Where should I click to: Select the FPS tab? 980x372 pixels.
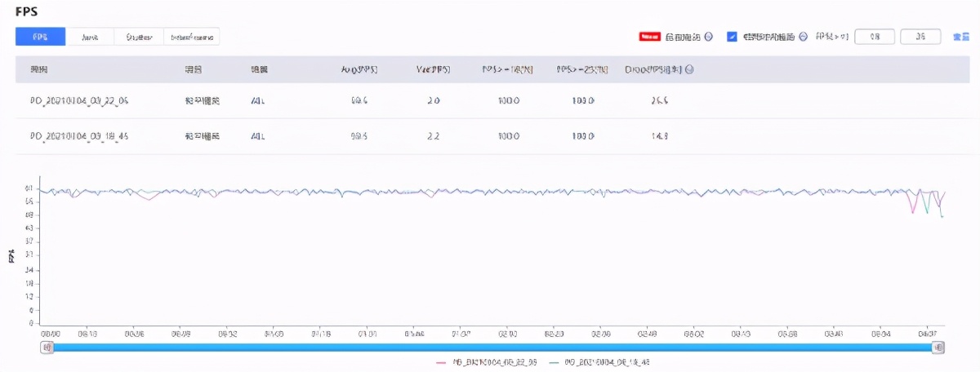coord(40,37)
